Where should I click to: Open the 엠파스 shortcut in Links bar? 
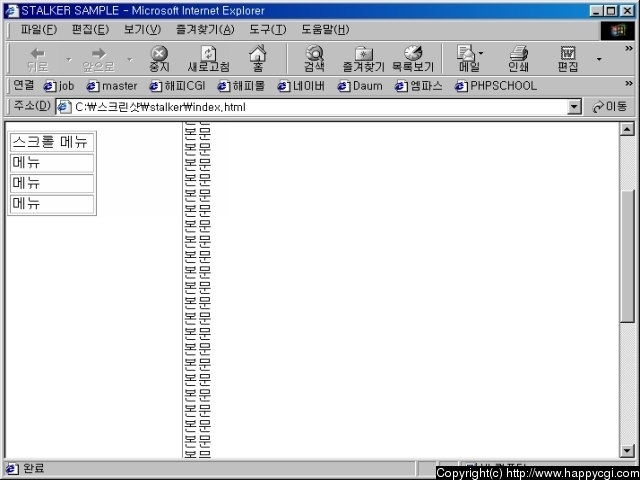pos(419,86)
